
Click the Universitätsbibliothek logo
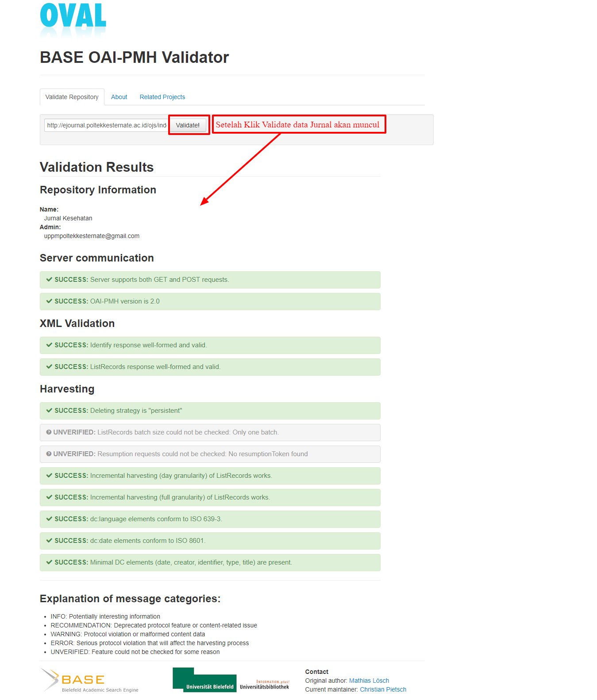[x=265, y=685]
